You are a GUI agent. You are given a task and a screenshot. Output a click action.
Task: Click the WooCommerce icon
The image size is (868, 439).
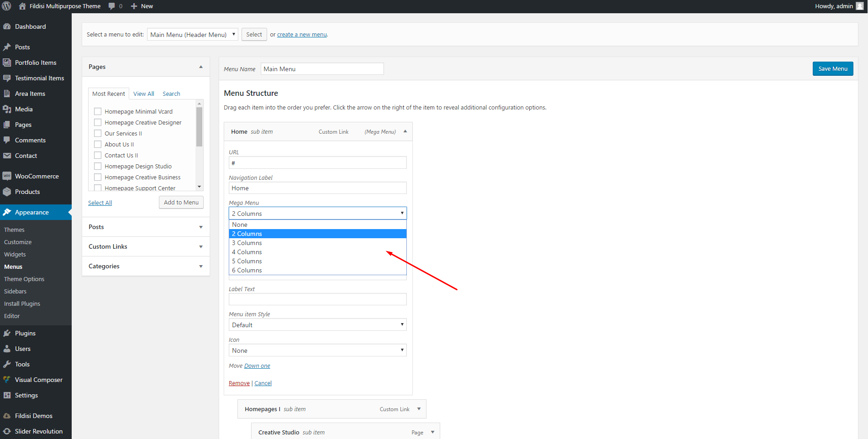coord(7,176)
